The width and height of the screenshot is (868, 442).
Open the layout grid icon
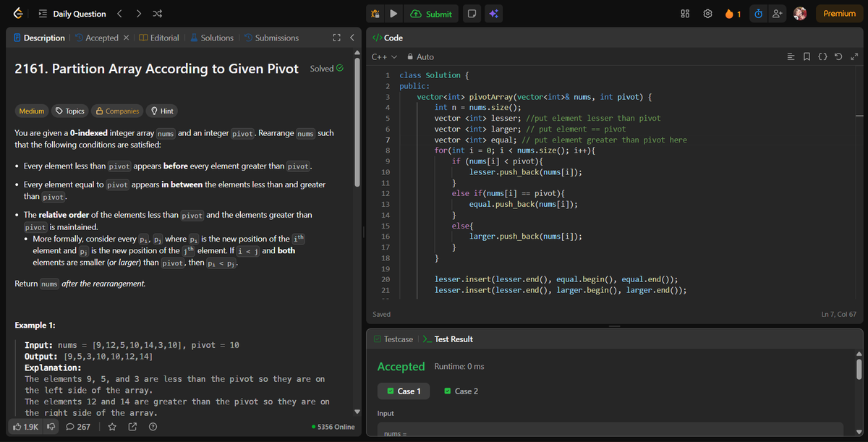[x=685, y=14]
